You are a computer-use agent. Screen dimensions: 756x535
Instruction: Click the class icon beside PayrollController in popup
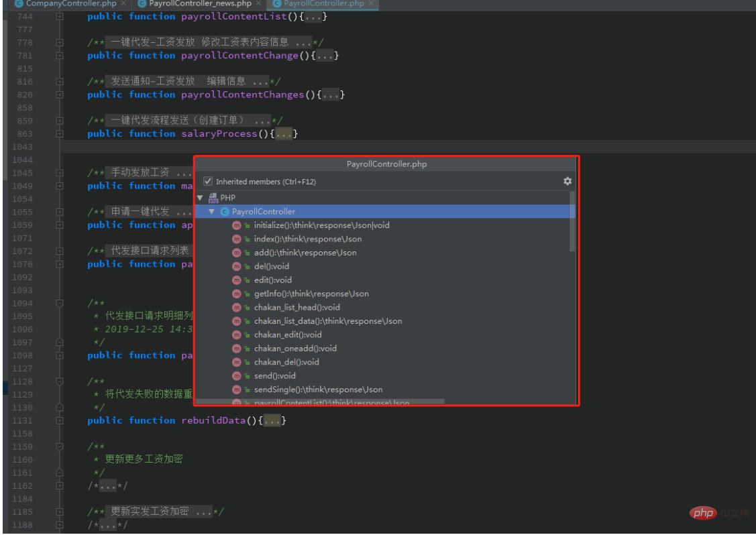pyautogui.click(x=225, y=212)
